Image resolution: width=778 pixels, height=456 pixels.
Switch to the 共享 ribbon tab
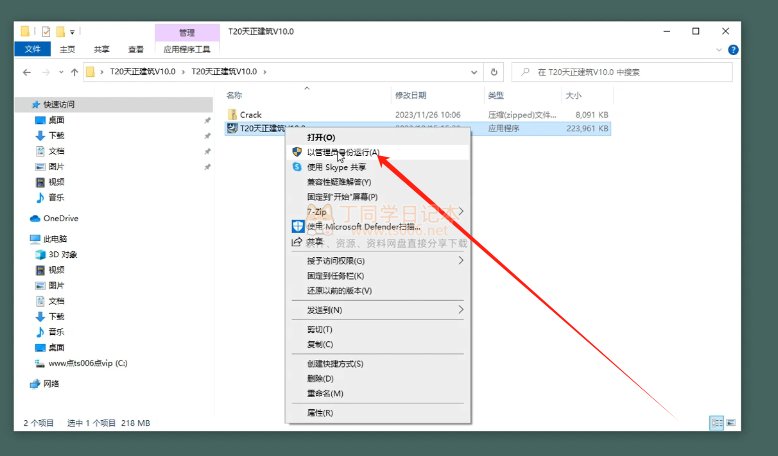coord(101,49)
